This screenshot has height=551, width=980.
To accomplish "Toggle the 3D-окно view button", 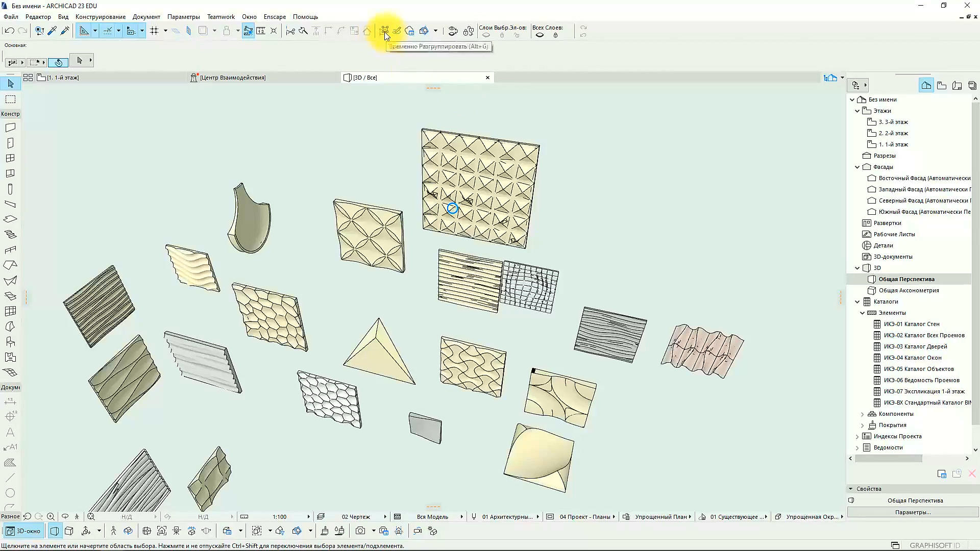I will [23, 531].
